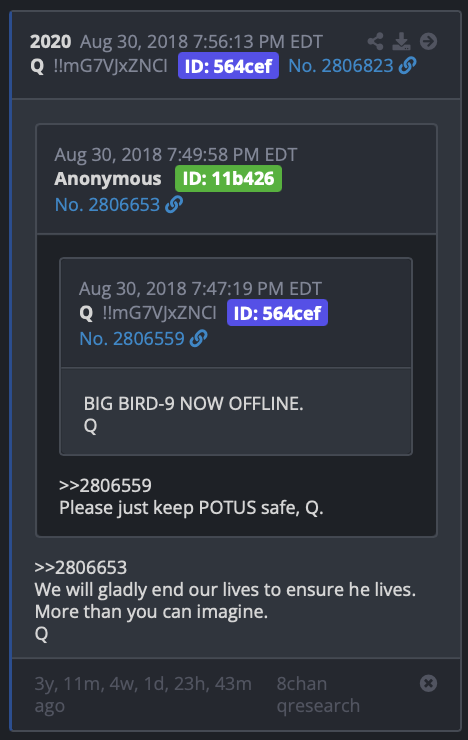Open post via the right arrow icon

click(x=428, y=42)
